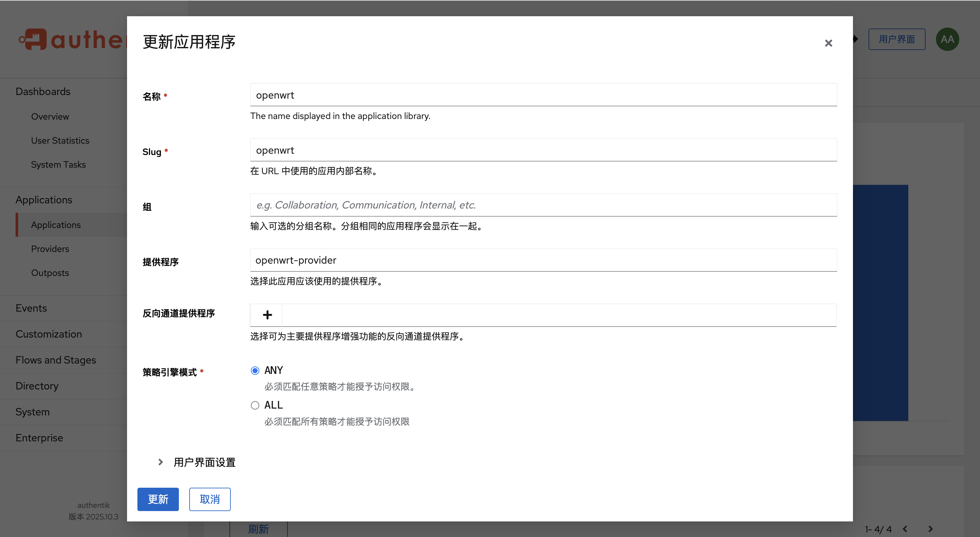Click the 取消 cancel button
The width and height of the screenshot is (980, 537).
point(210,499)
